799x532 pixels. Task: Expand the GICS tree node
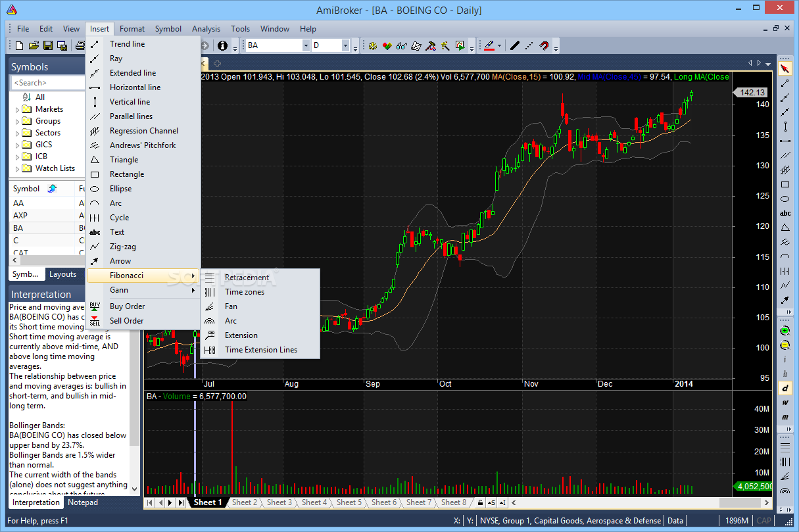[x=17, y=145]
